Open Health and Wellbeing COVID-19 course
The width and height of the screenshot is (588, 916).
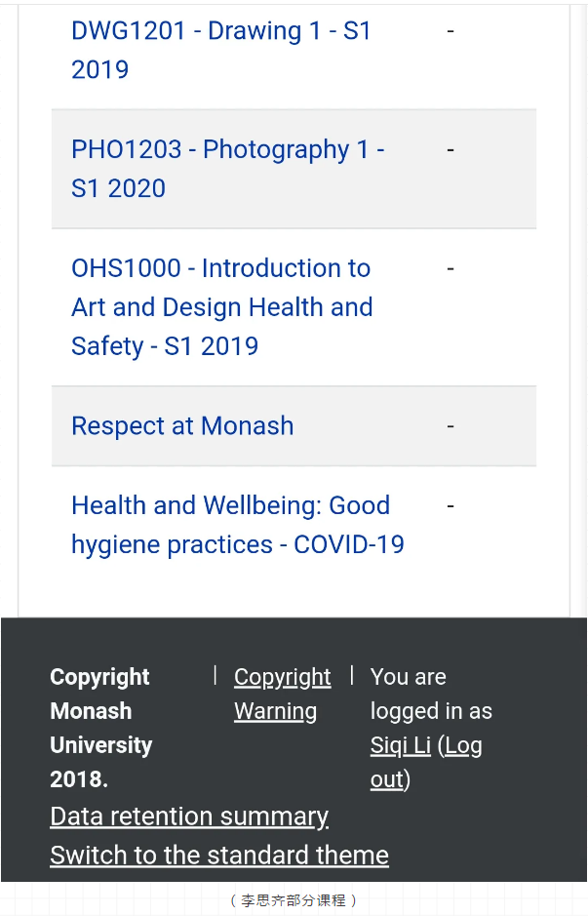tap(238, 525)
